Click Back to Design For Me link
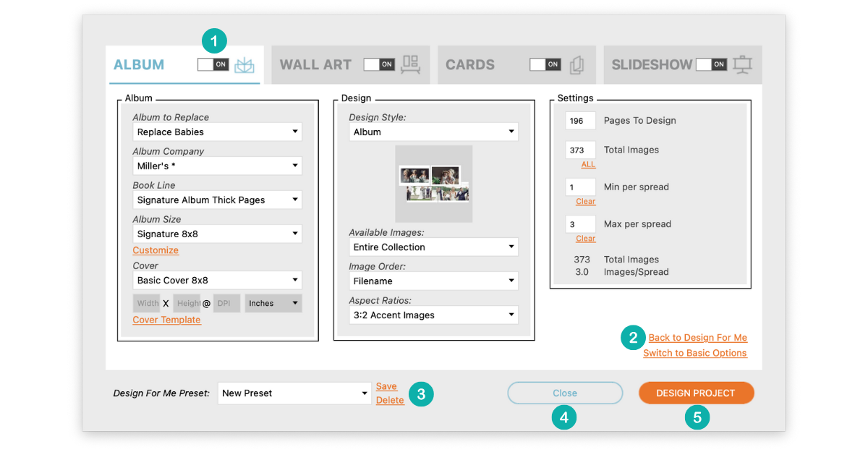Screen dimensions: 868x452 pyautogui.click(x=698, y=338)
